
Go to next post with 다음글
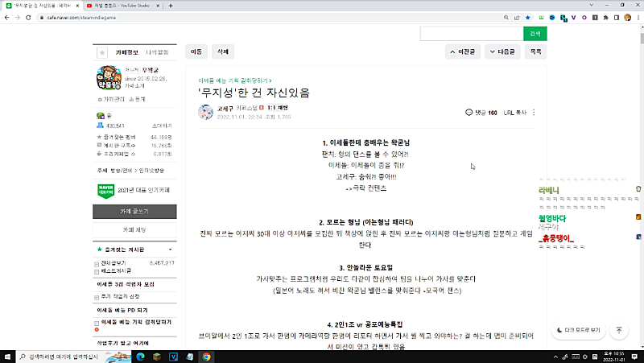pos(502,52)
